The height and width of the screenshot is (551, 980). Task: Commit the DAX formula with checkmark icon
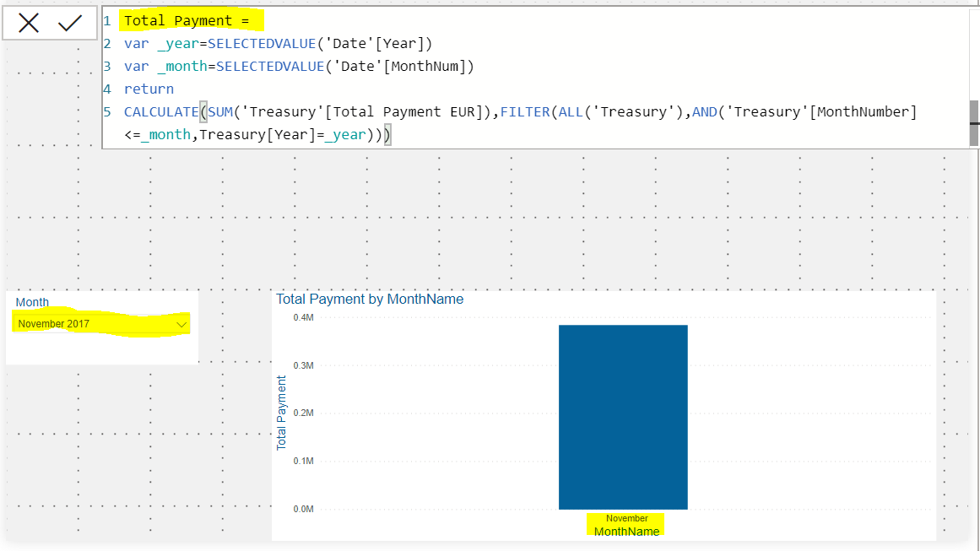(70, 24)
